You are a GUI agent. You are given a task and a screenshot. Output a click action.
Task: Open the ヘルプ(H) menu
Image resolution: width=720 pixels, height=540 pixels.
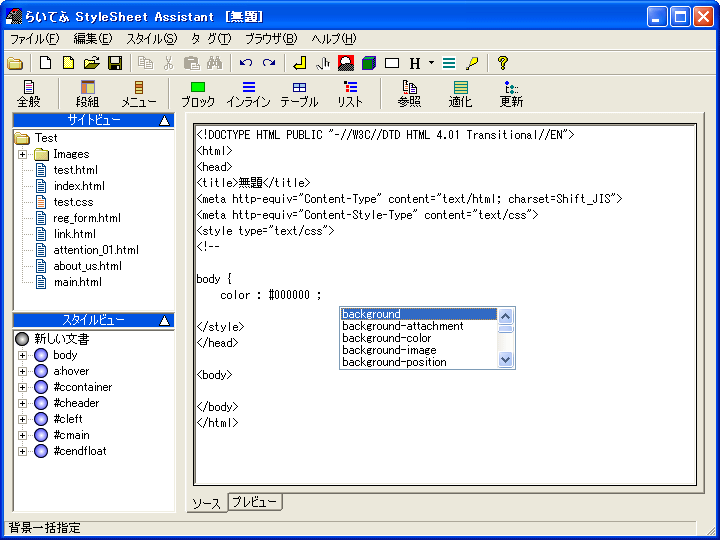pos(334,39)
